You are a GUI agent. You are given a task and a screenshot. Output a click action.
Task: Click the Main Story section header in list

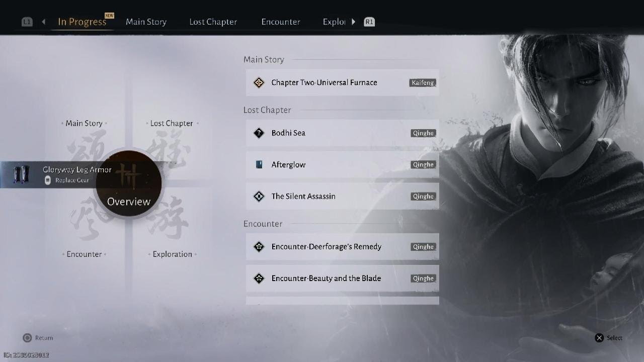pos(264,59)
